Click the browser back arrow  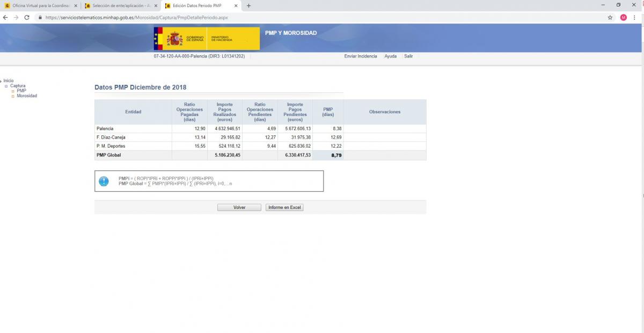click(5, 17)
